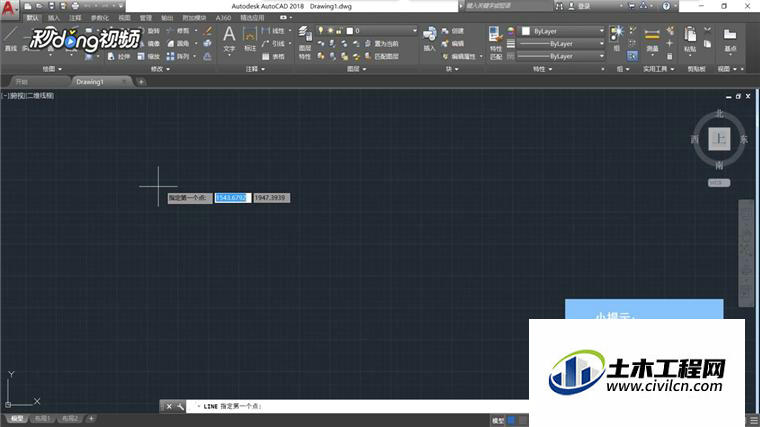This screenshot has height=427, width=760.
Task: Switch to the 插入 Insert ribbon tab
Action: 54,18
